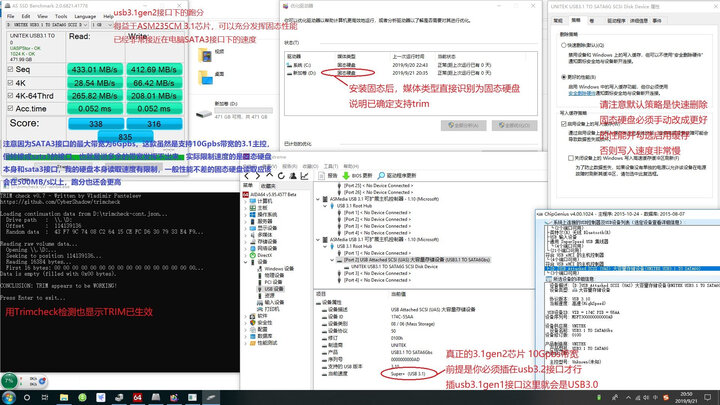Click the AIDA64 refresh icon
The image size is (720, 405).
(281, 176)
